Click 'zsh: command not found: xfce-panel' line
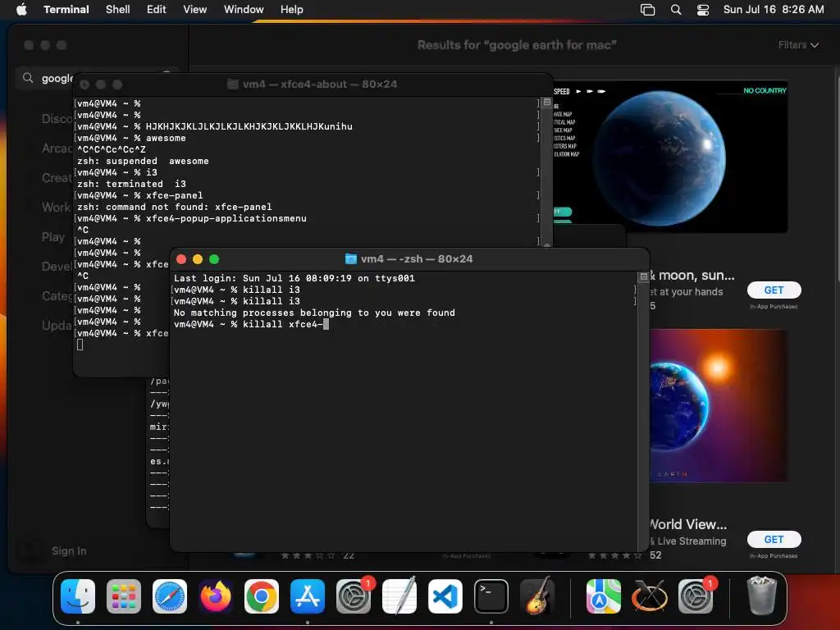 coord(174,207)
